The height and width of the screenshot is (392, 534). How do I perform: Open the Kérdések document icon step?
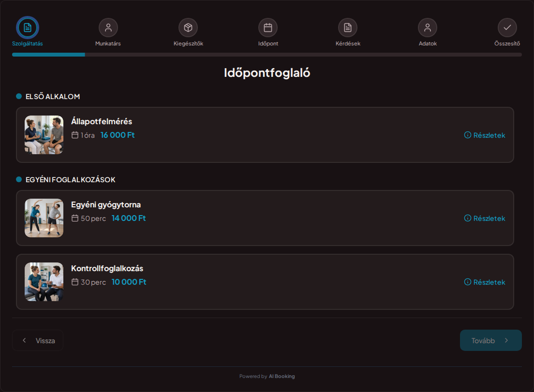click(348, 28)
